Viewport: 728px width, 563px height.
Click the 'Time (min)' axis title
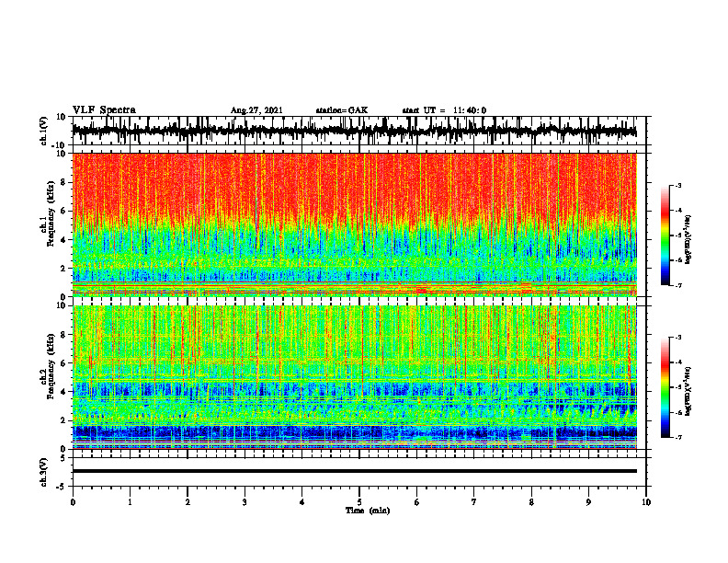tap(368, 511)
